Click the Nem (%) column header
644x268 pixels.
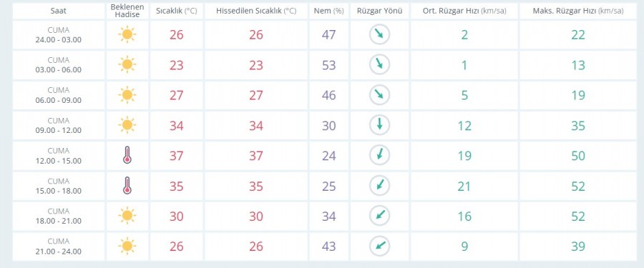pos(328,11)
